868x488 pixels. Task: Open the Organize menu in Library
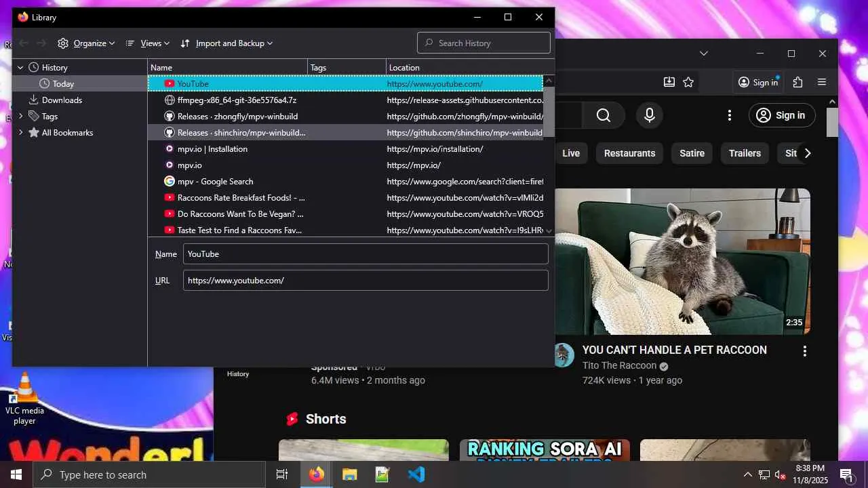coord(86,43)
